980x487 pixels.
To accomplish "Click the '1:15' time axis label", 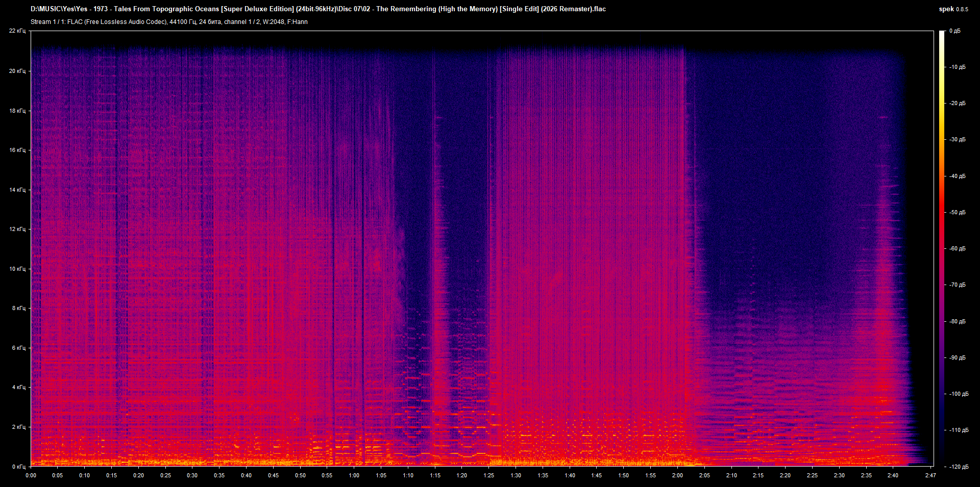I will (435, 475).
